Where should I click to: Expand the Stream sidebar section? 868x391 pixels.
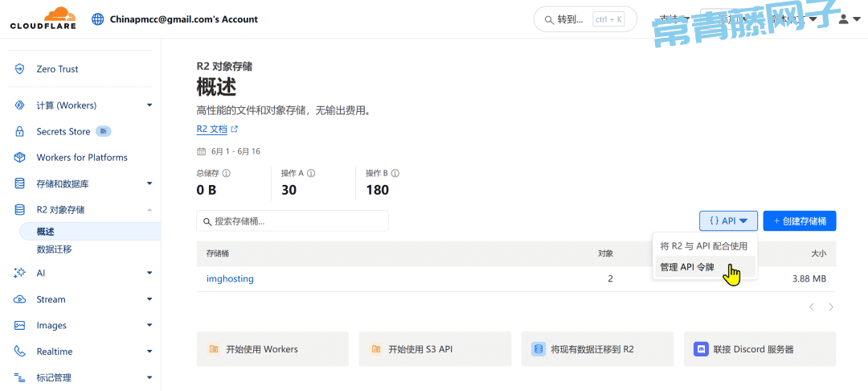(x=149, y=299)
